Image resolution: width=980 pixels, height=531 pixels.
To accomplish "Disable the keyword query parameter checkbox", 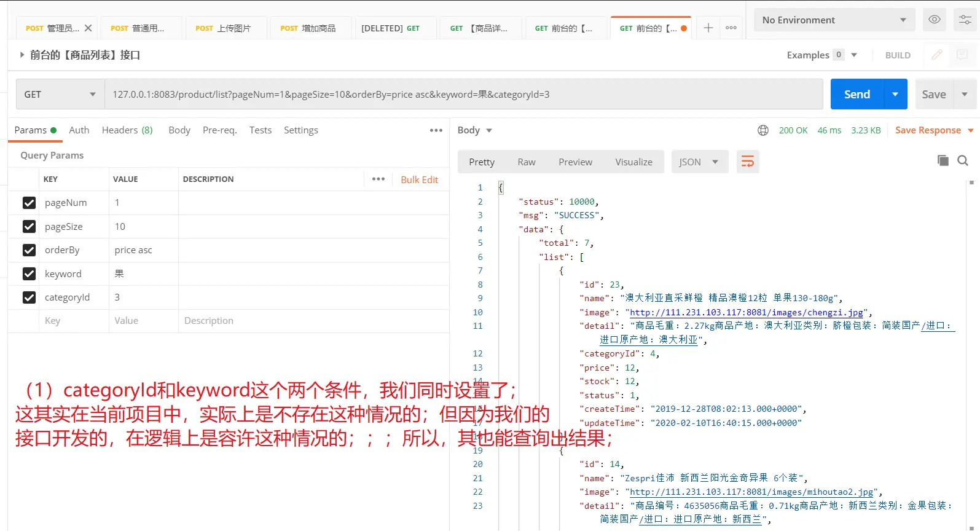I will pos(29,273).
